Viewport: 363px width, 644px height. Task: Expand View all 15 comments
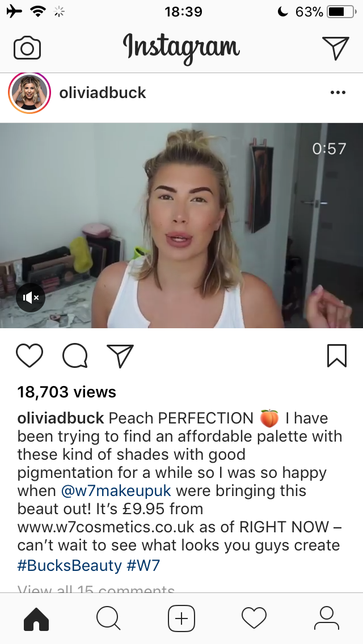pos(96,590)
